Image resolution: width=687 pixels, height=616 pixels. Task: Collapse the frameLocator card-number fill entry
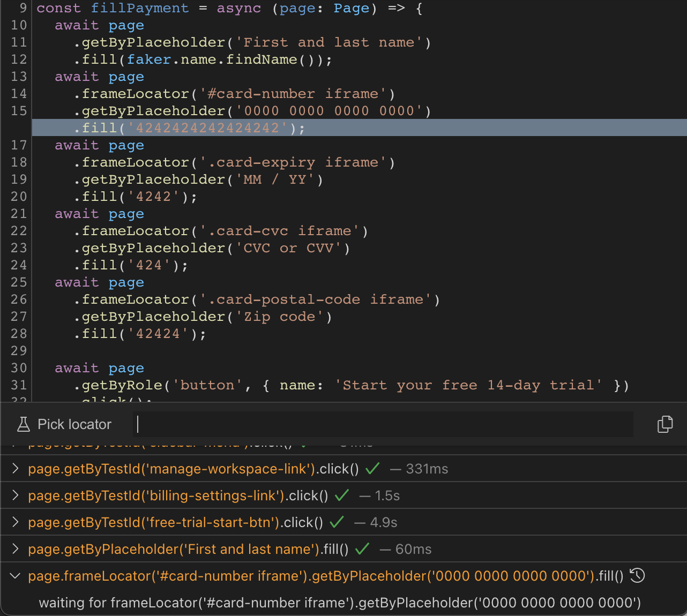click(14, 576)
